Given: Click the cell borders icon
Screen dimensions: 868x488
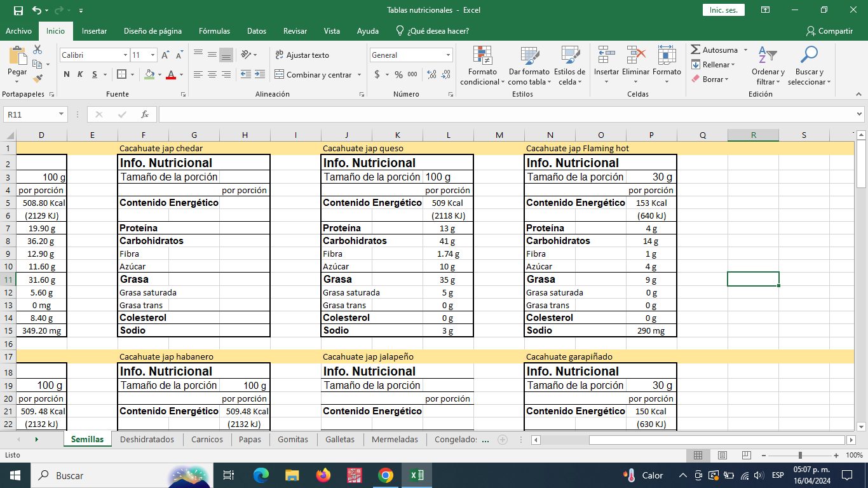Looking at the screenshot, I should (122, 74).
